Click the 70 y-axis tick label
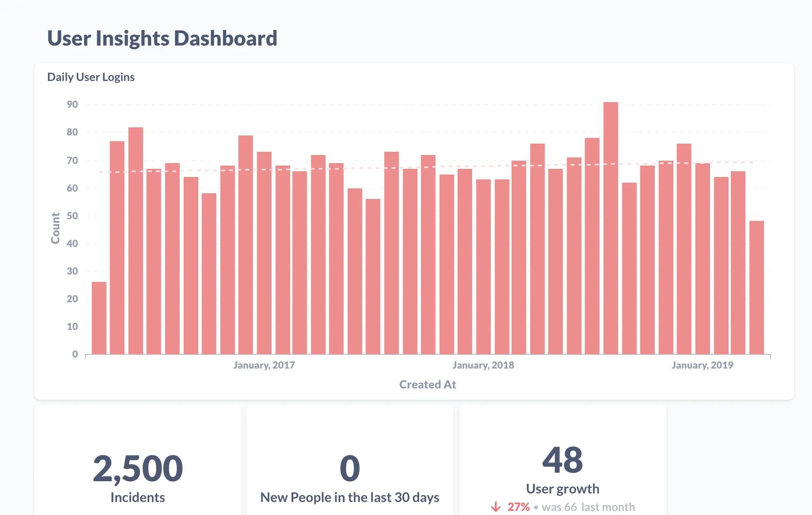The width and height of the screenshot is (812, 515). [72, 161]
